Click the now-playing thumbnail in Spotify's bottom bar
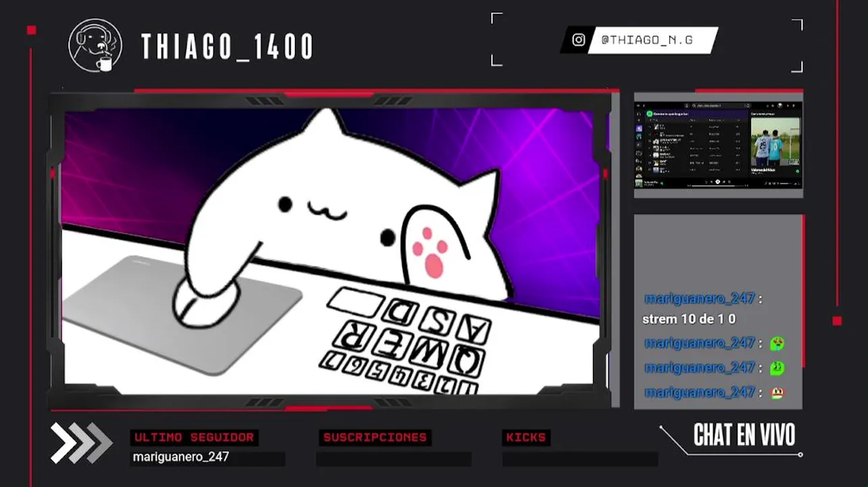 [x=639, y=183]
